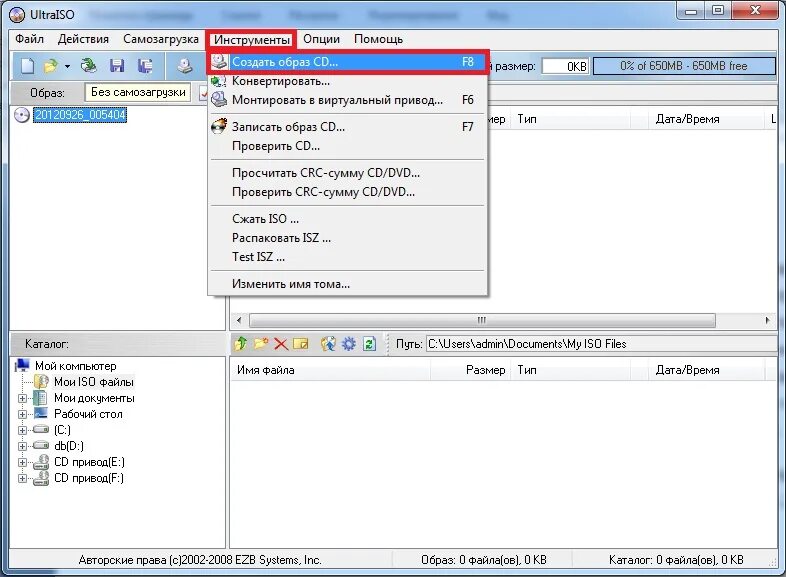The width and height of the screenshot is (786, 577).
Task: Click the blue gear settings icon
Action: point(348,344)
